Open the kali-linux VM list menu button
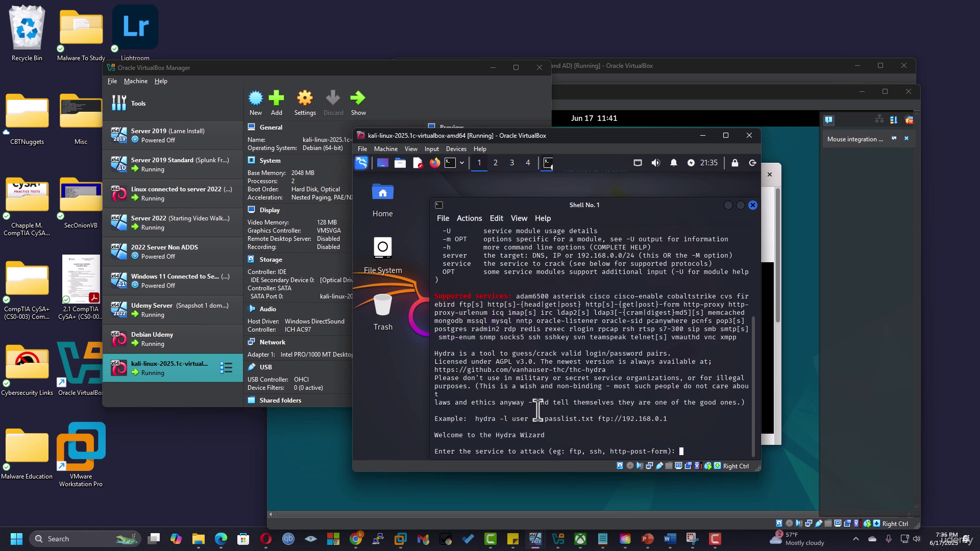 pyautogui.click(x=226, y=367)
